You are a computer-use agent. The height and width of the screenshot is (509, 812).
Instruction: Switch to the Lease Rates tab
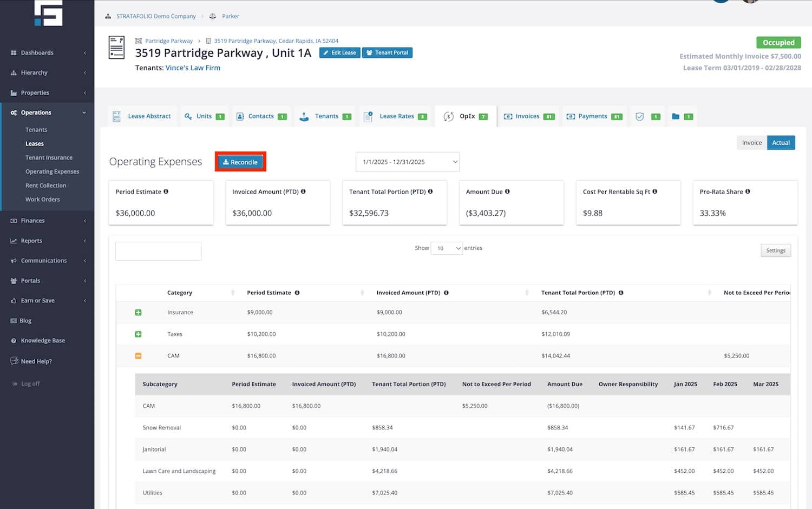396,116
